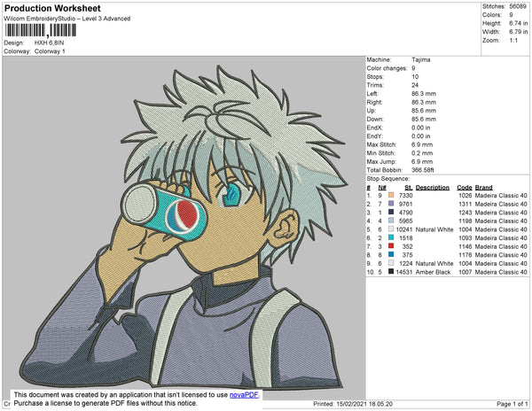Select the design name "HXH 6,8IN"
This screenshot has width=532, height=411.
point(49,43)
